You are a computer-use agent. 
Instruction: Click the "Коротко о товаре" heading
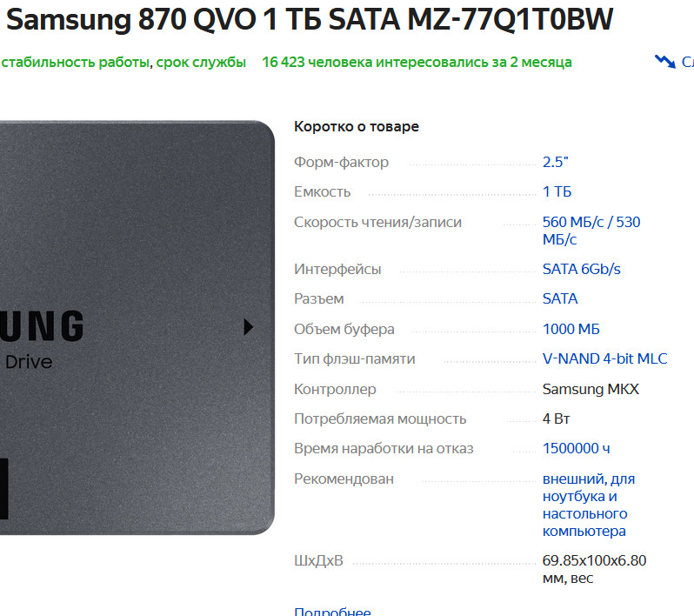tap(357, 127)
